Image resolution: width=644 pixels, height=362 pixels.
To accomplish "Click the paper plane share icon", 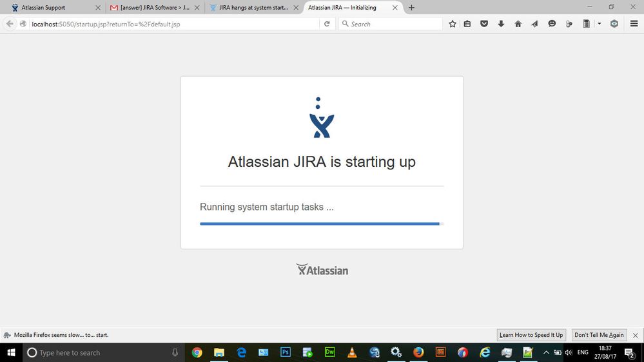I will point(534,24).
